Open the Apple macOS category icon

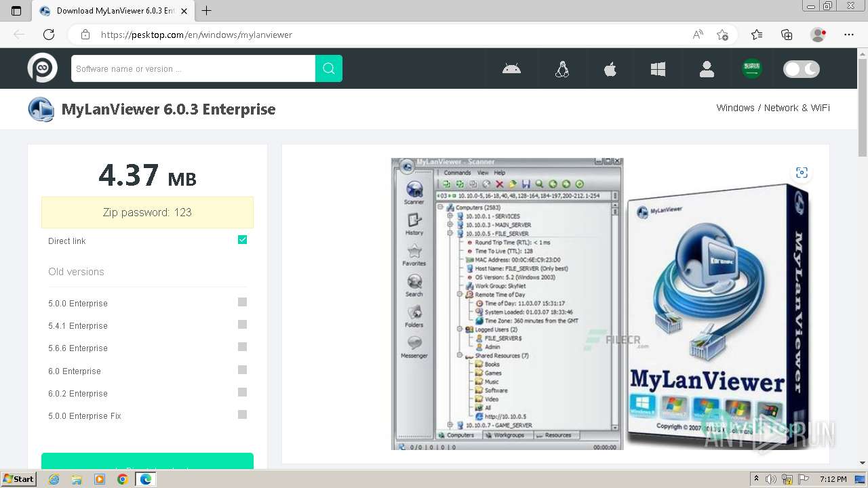610,68
